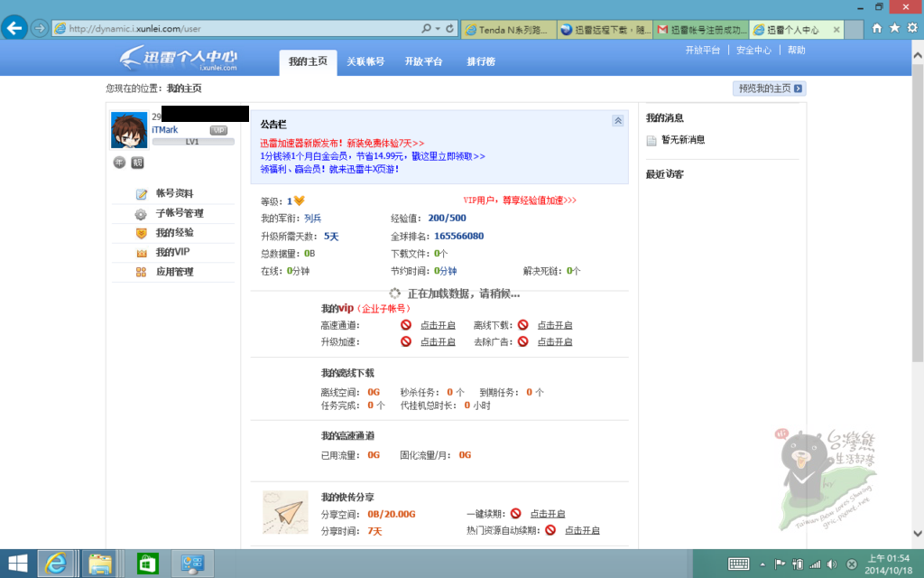Open File Explorer from the taskbar
924x578 pixels.
coord(100,564)
